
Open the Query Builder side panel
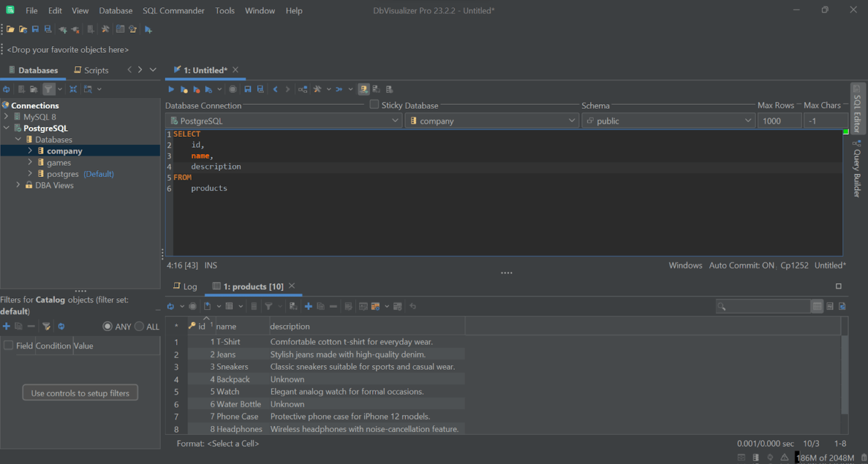[x=857, y=167]
